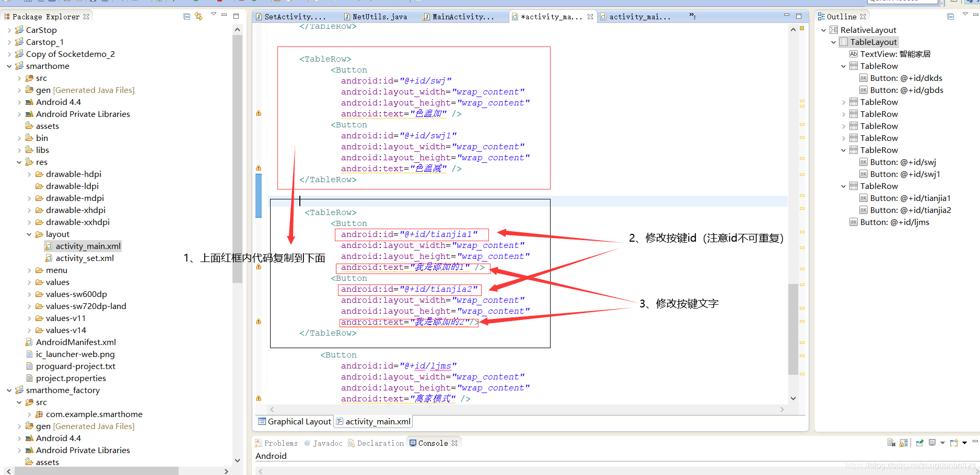Viewport: 980px width, 475px height.
Task: Select Button @+id/dkds in Outline
Action: click(901, 78)
